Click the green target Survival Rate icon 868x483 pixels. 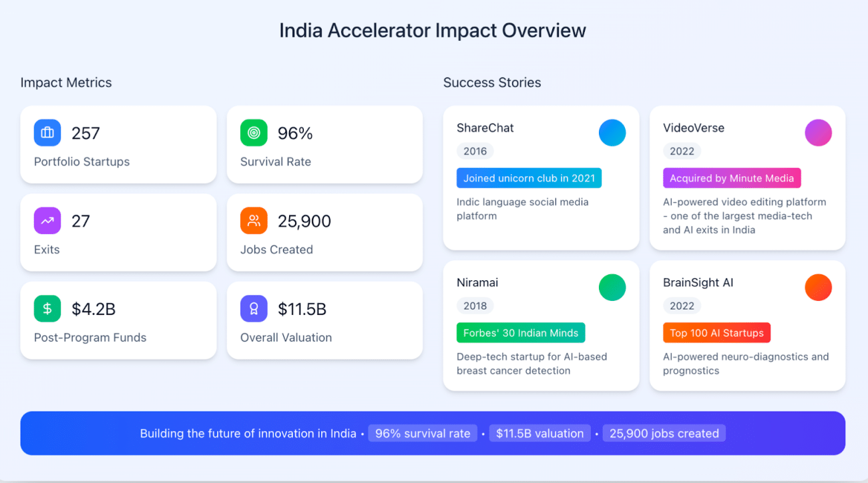pos(254,133)
